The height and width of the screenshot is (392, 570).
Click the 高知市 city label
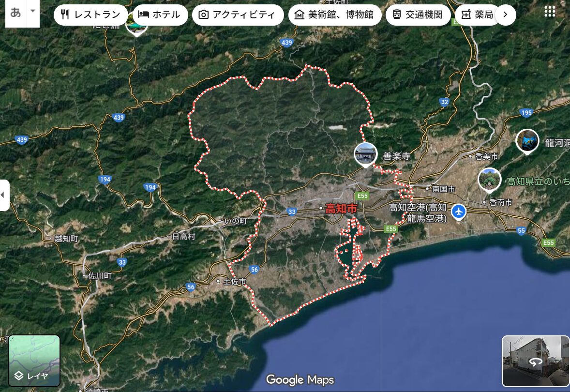pyautogui.click(x=341, y=209)
